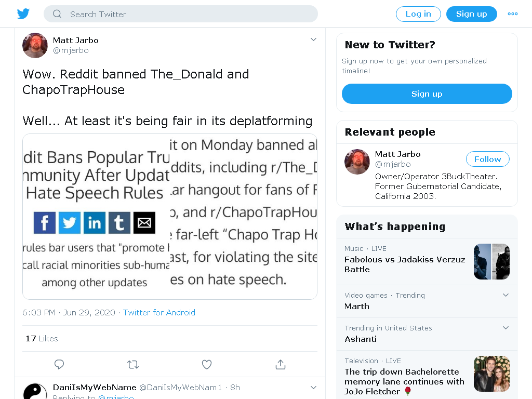
Task: View the 17 Likes list
Action: coord(42,339)
